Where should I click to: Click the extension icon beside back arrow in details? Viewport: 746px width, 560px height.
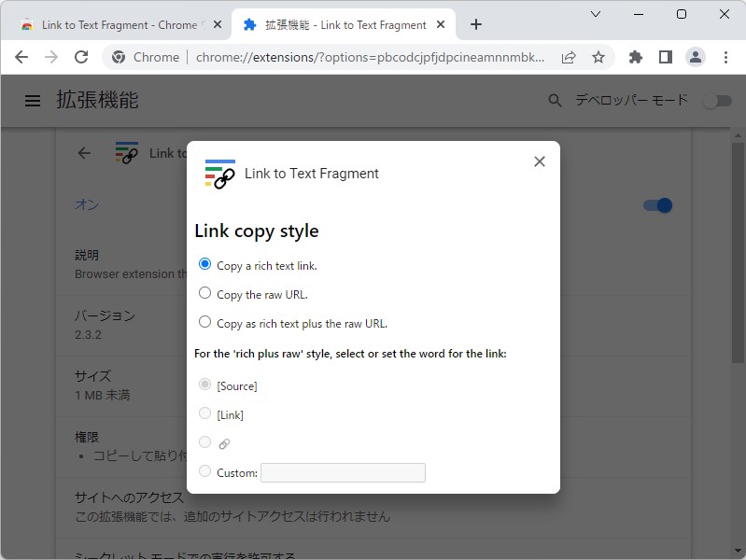127,153
